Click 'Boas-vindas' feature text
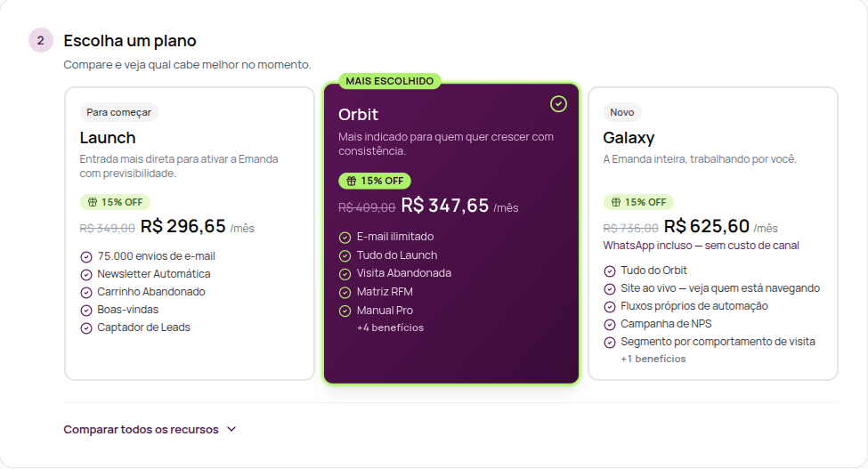This screenshot has height=469, width=868. (x=128, y=310)
